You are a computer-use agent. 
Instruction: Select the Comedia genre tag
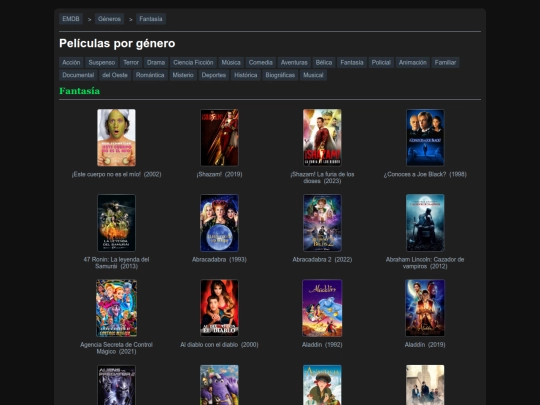click(261, 63)
